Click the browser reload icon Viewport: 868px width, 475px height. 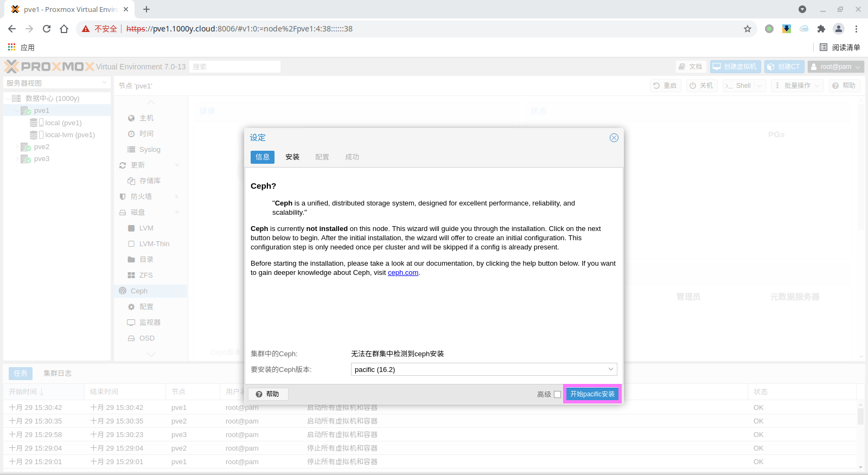47,29
